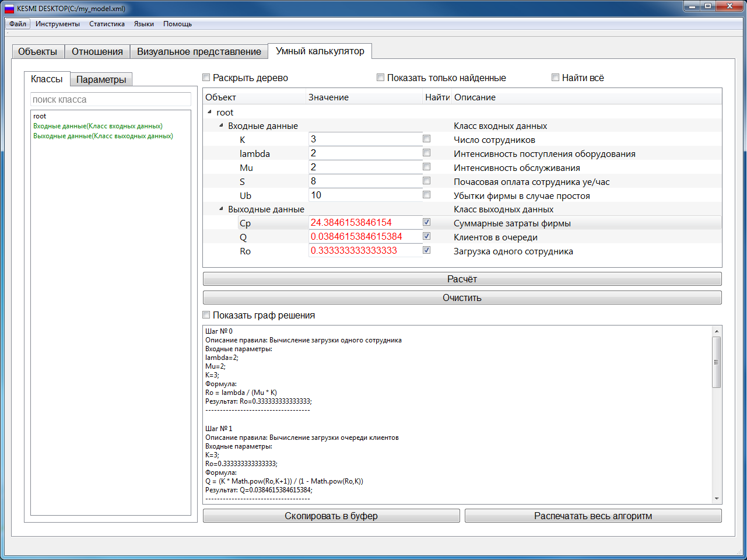The image size is (747, 560).
Task: Click the solution log scrollbar up arrow
Action: click(x=717, y=331)
